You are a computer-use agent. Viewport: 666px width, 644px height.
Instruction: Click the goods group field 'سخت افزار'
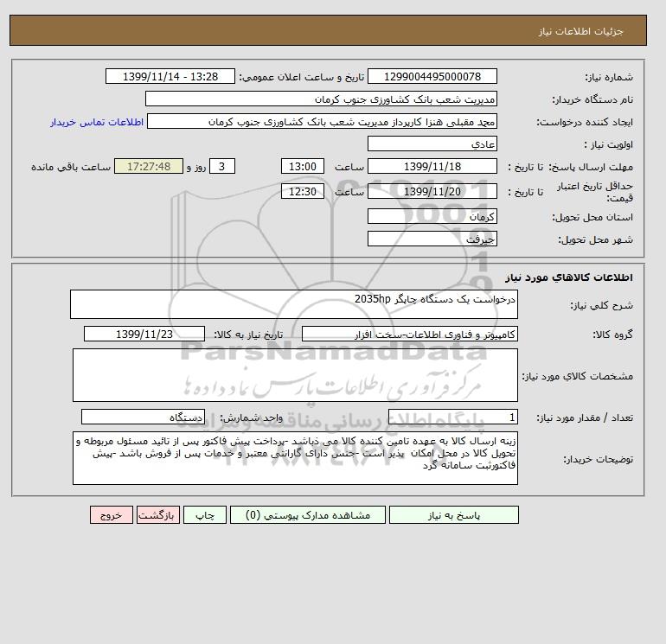tap(409, 334)
